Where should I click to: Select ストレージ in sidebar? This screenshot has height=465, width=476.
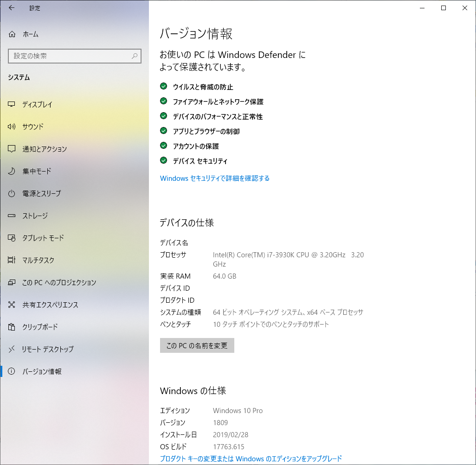click(x=74, y=216)
